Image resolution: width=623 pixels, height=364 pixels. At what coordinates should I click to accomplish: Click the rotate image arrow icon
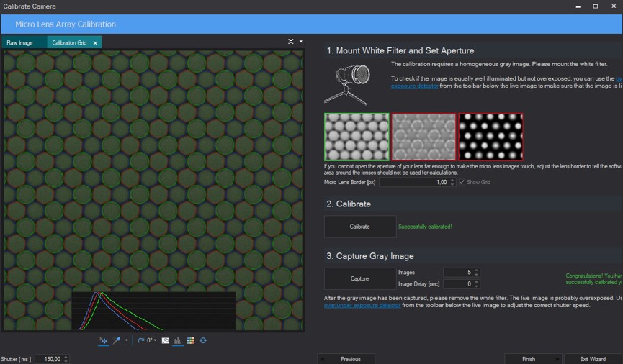140,340
